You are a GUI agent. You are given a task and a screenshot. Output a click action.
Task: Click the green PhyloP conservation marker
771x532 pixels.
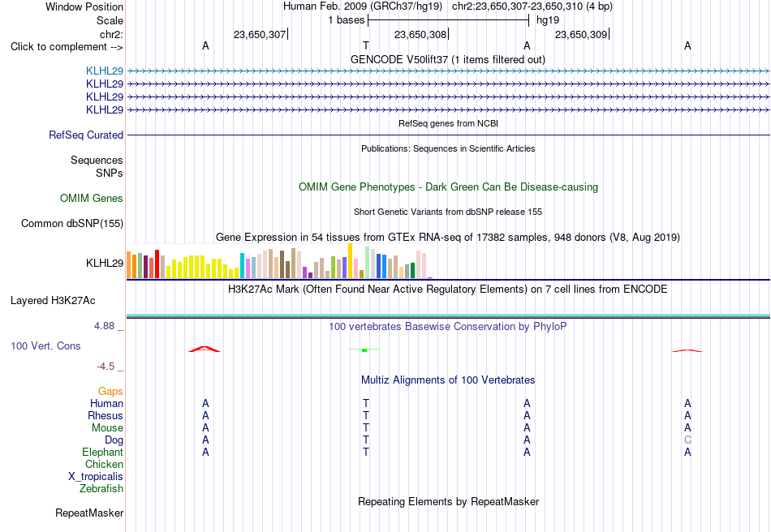tap(364, 350)
